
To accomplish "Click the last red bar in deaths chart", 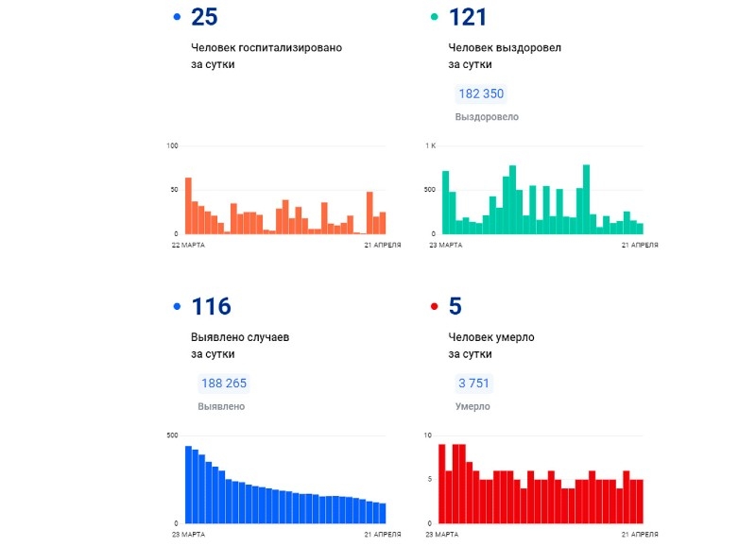I will click(x=640, y=502).
